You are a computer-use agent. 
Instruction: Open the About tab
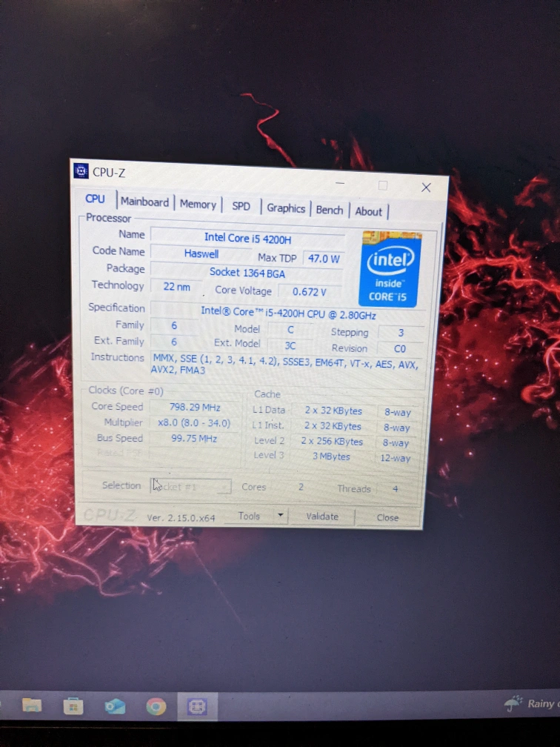(x=368, y=211)
